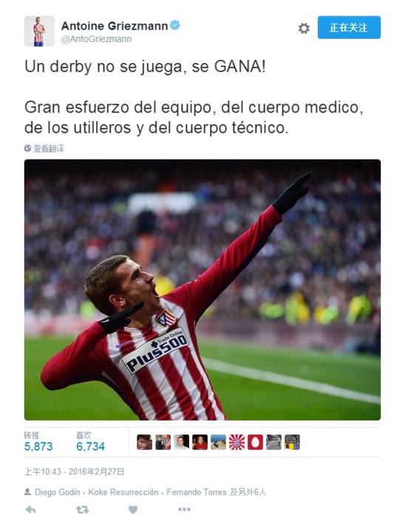Toggle the blue following button
The image size is (405, 532).
coord(349,27)
